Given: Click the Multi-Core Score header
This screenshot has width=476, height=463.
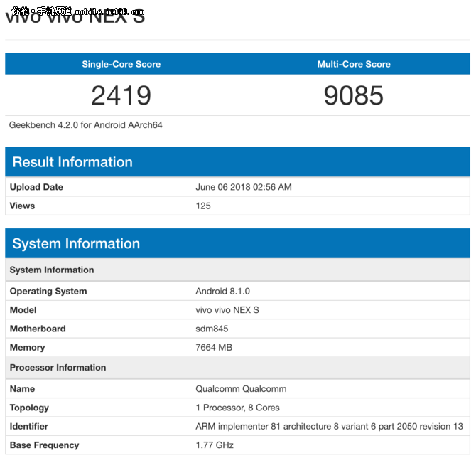Looking at the screenshot, I should tap(354, 64).
